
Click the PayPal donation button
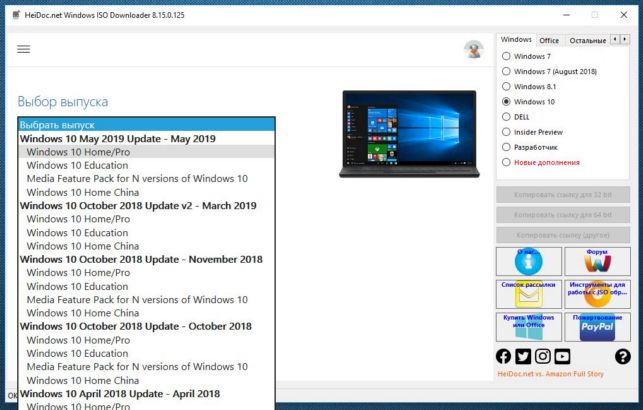coord(597,327)
